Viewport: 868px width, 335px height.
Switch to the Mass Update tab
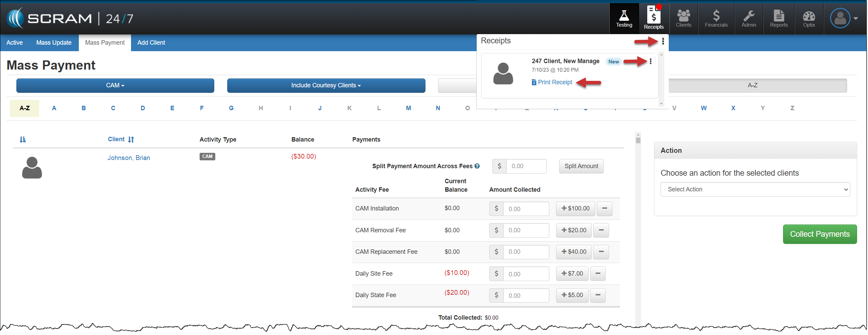coord(54,43)
